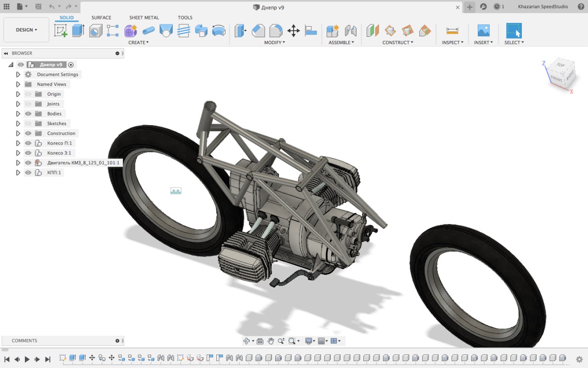Show the Sketches folder

pyautogui.click(x=28, y=123)
